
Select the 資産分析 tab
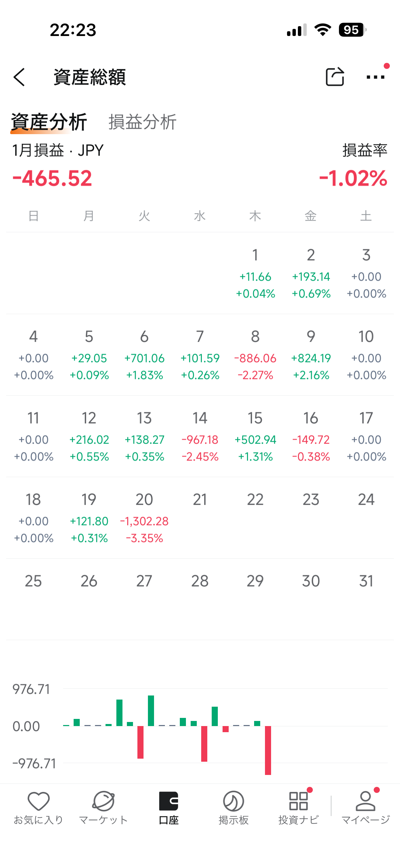point(49,122)
